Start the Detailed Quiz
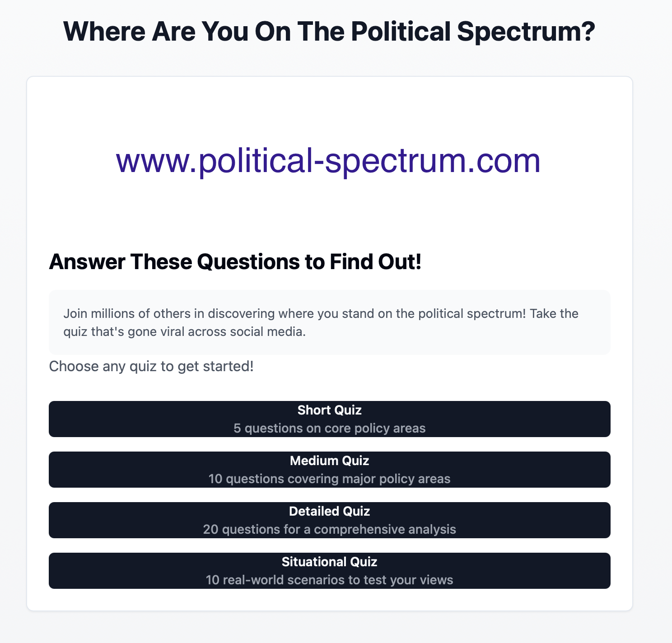Image resolution: width=672 pixels, height=643 pixels. [329, 520]
